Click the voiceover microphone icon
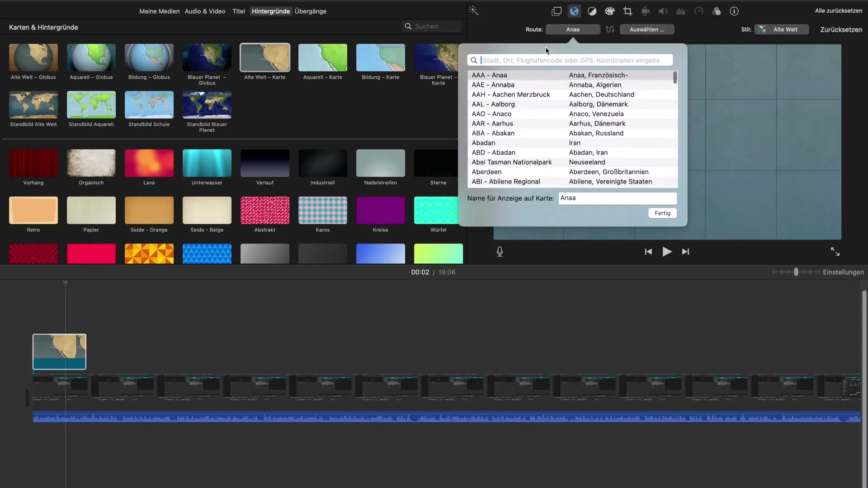This screenshot has width=868, height=488. pyautogui.click(x=500, y=252)
